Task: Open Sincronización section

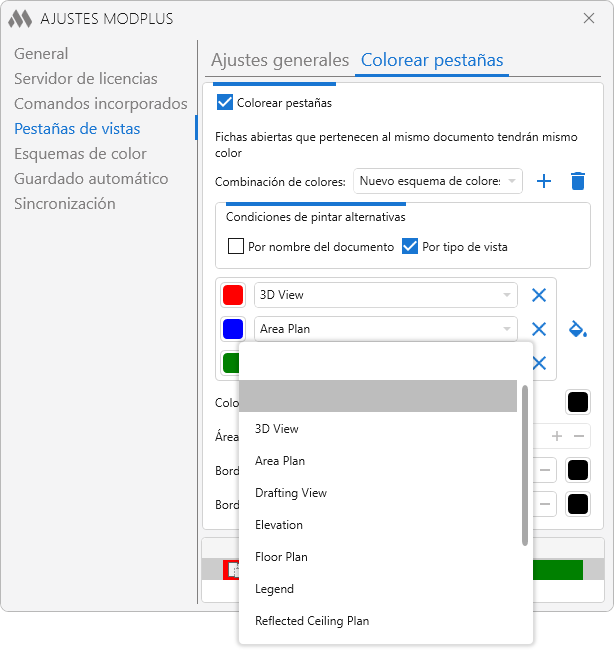Action: (65, 204)
